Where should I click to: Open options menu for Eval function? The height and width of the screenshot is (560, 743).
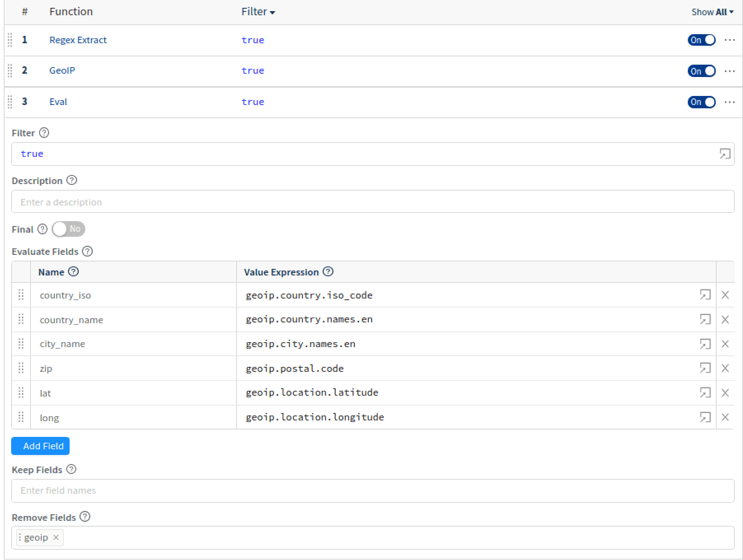[729, 102]
